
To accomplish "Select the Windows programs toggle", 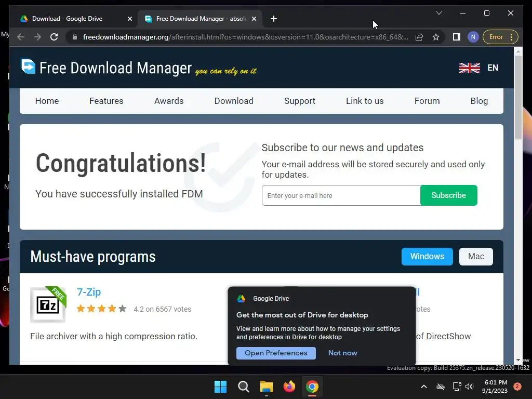I will (x=427, y=257).
